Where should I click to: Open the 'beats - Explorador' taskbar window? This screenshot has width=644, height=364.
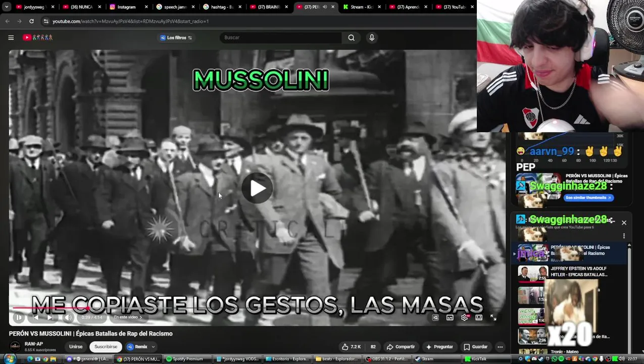point(336,359)
